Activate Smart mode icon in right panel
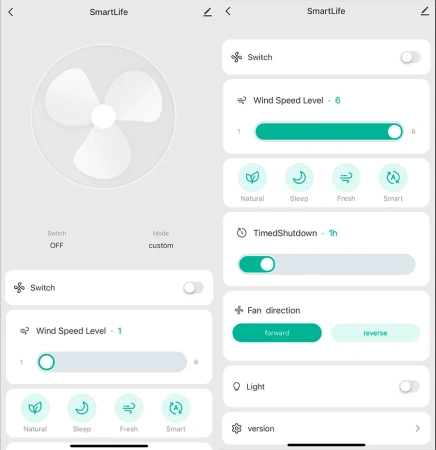 393,177
